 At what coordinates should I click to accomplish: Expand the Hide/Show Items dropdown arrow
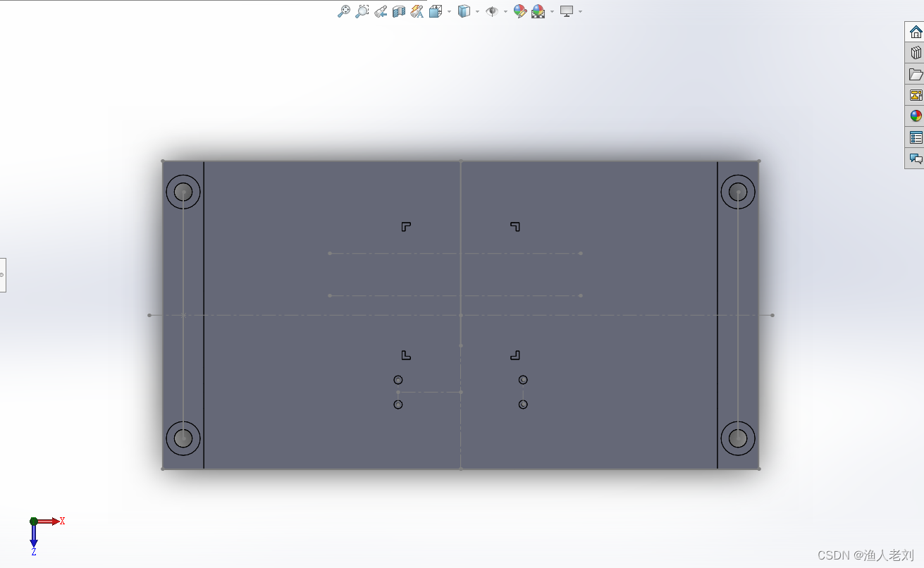point(505,11)
